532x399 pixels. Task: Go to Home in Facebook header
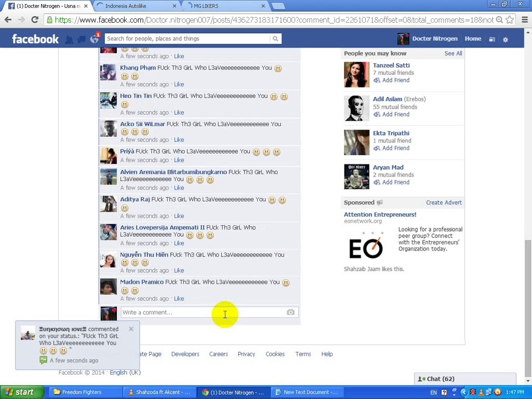pyautogui.click(x=473, y=39)
